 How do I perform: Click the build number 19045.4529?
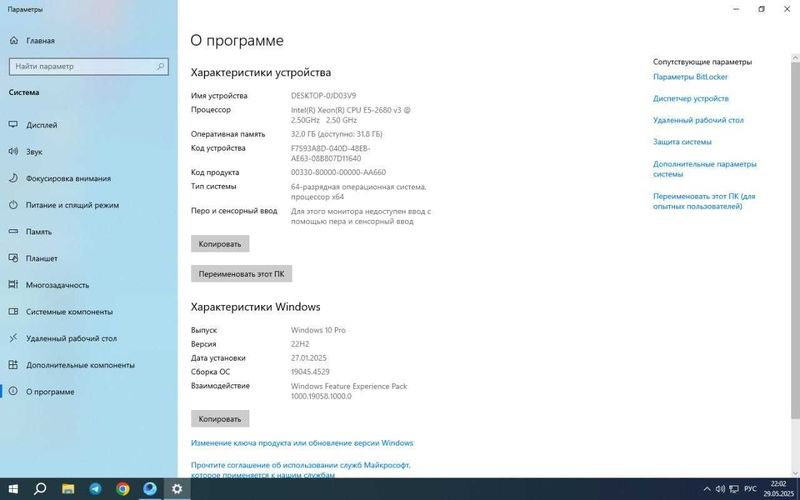tap(310, 372)
